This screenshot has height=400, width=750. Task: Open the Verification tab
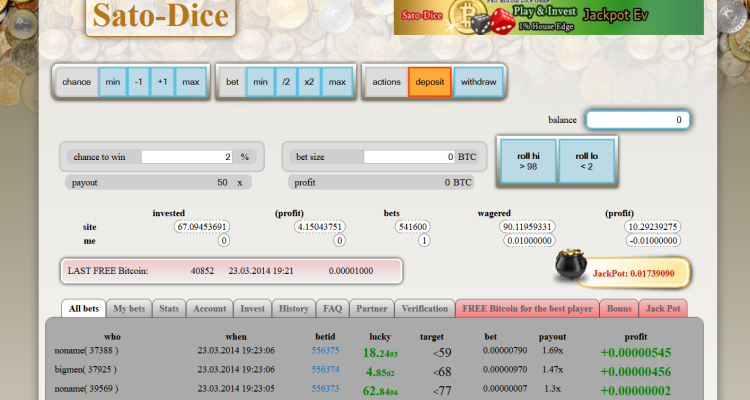[425, 309]
